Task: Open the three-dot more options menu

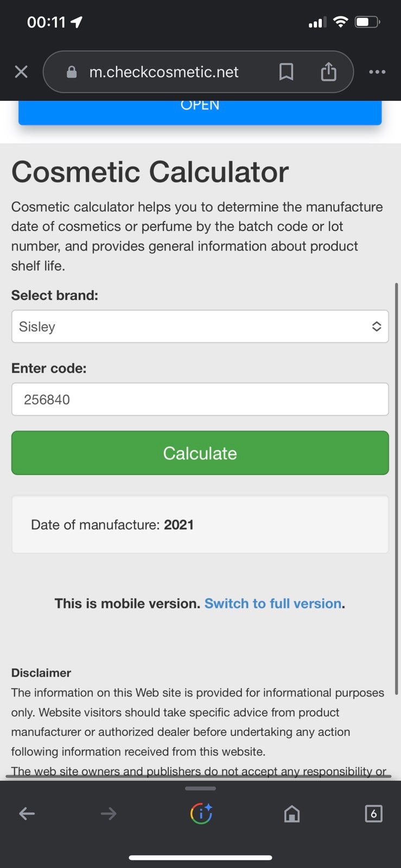Action: 377,72
